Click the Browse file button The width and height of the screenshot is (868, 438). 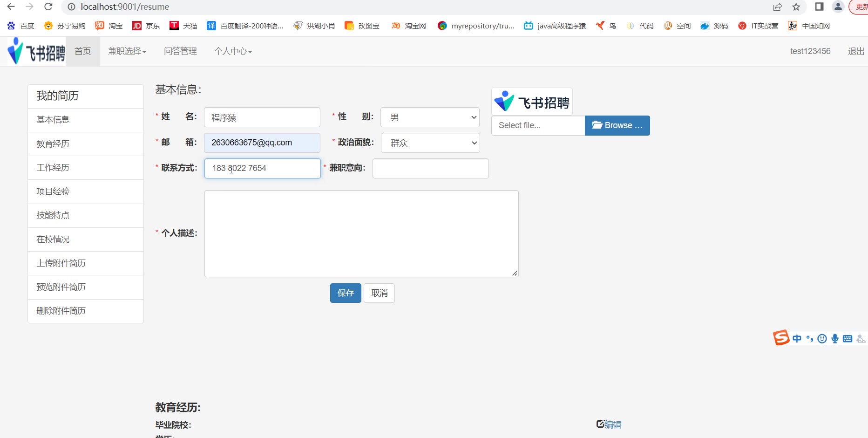(617, 125)
